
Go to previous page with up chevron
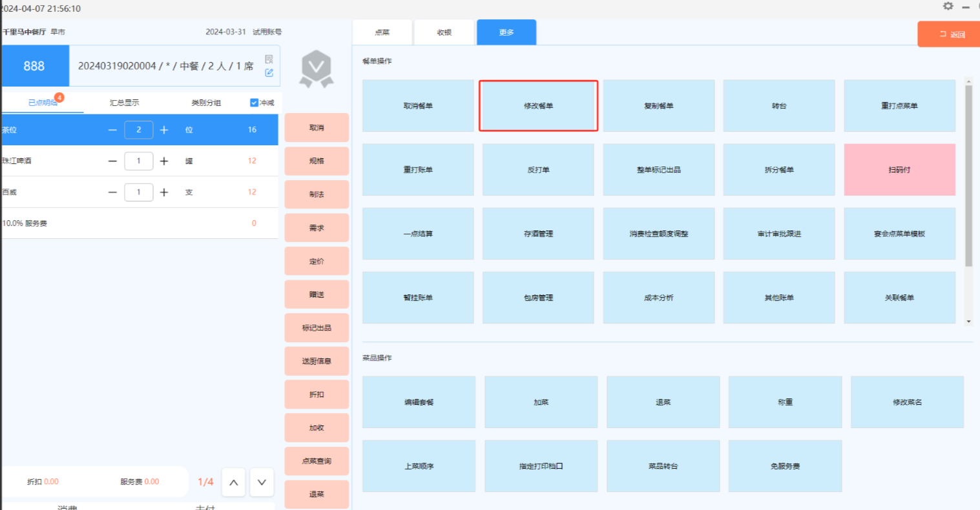click(233, 482)
